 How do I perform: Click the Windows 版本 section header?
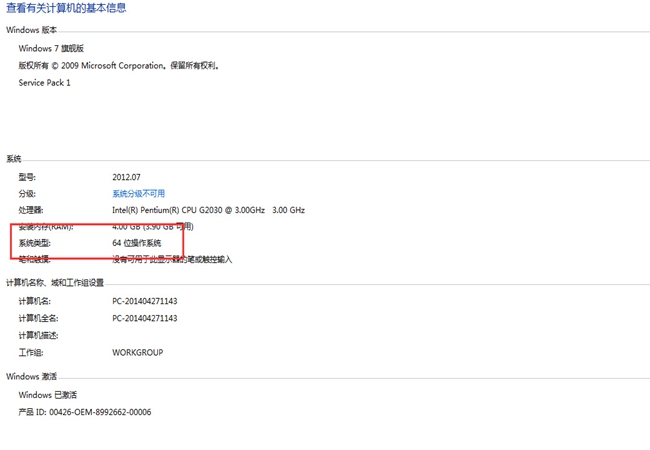point(32,30)
